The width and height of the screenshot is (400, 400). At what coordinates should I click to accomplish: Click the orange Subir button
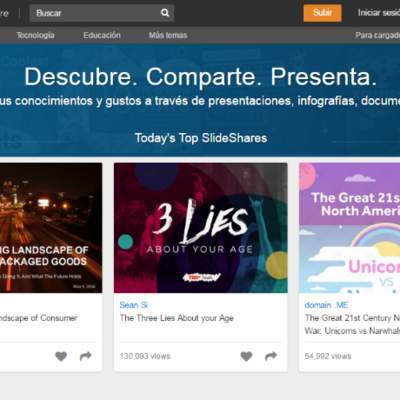pos(322,13)
